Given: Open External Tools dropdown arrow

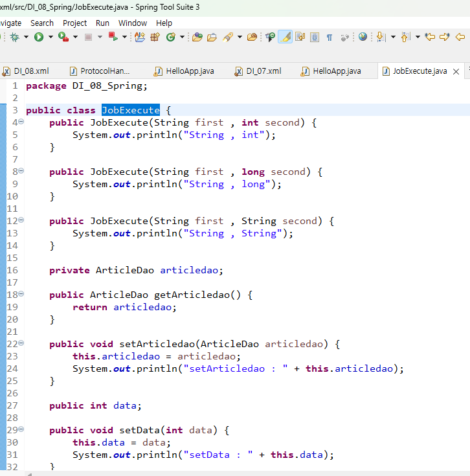Looking at the screenshot, I should coord(75,37).
